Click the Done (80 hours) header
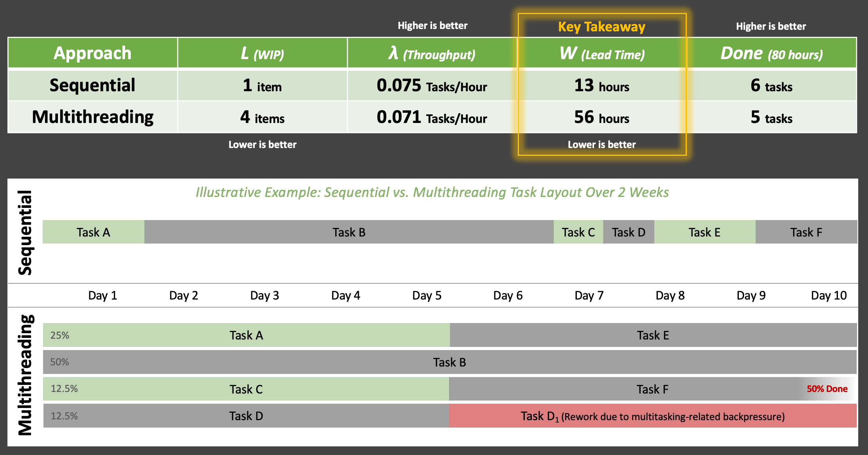 (771, 53)
